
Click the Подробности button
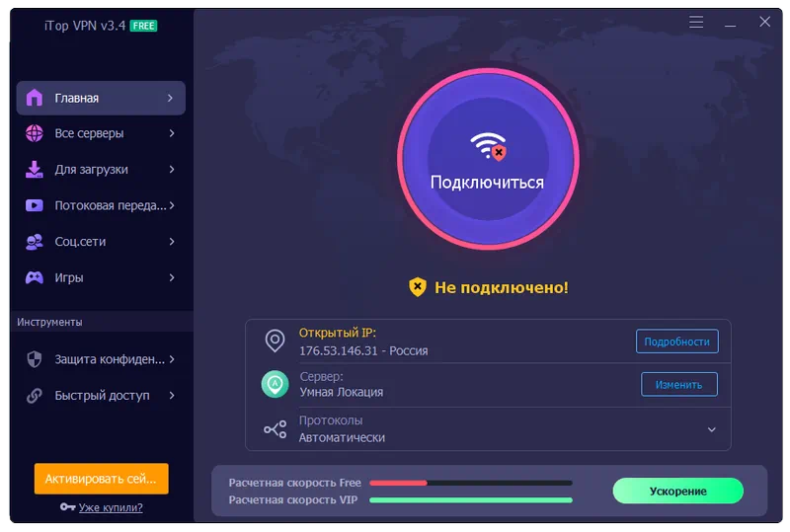(x=676, y=342)
